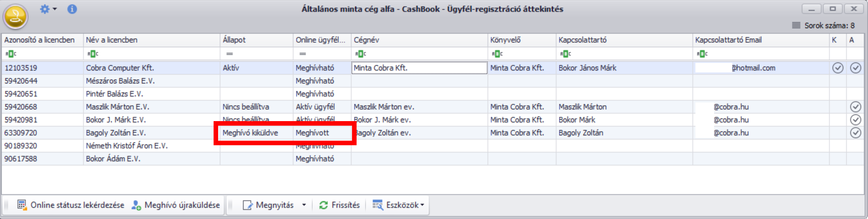
Task: Click the Megnyitás open icon
Action: point(247,205)
